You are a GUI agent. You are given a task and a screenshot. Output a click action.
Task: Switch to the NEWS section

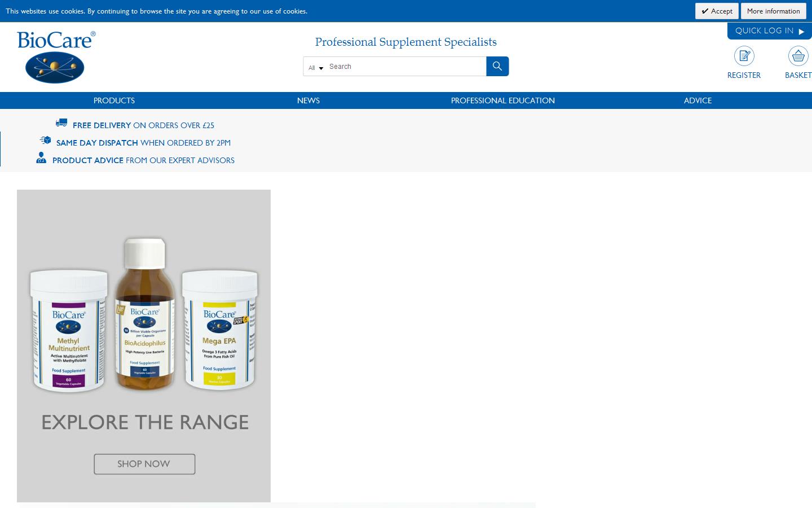pyautogui.click(x=308, y=100)
